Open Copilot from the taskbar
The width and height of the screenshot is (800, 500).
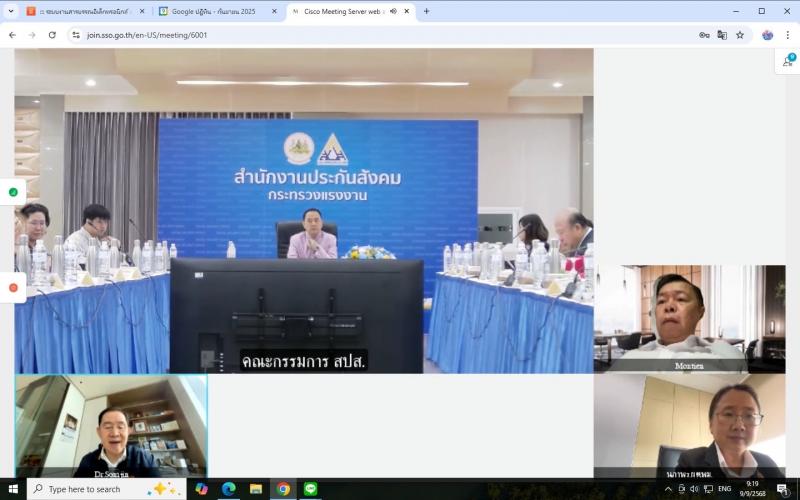[x=202, y=489]
